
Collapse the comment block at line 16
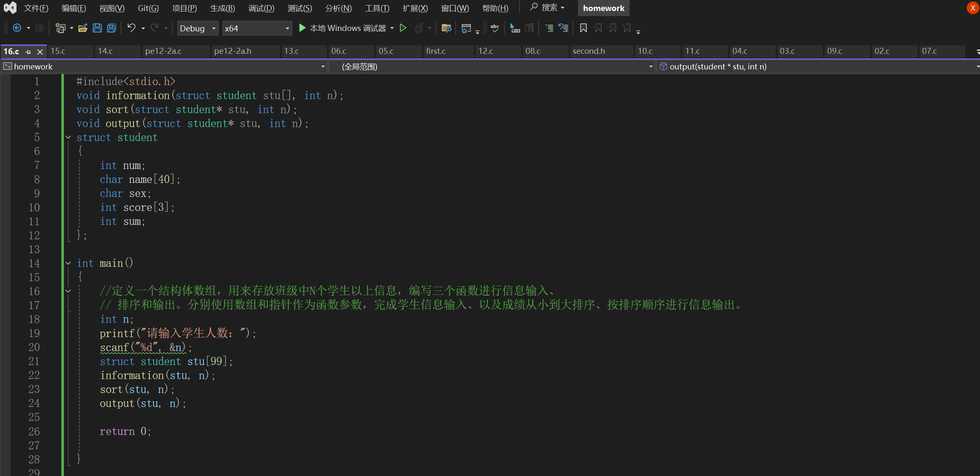coord(68,291)
